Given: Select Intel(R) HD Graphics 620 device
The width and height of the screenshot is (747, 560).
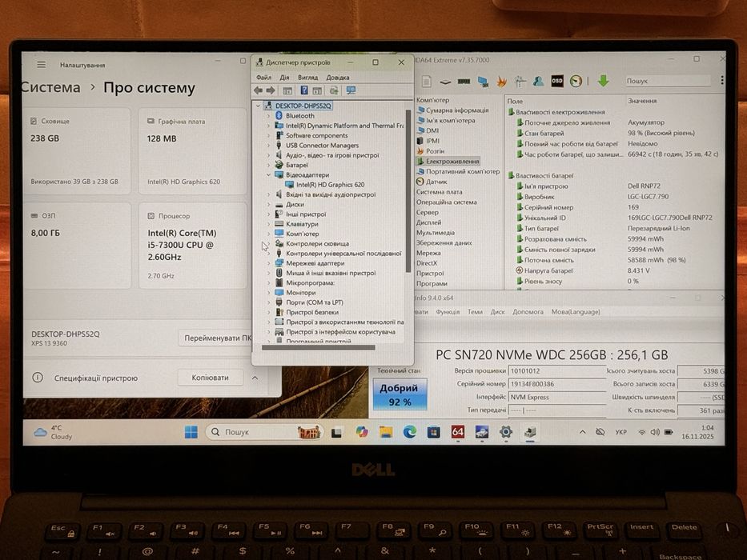Looking at the screenshot, I should 330,185.
